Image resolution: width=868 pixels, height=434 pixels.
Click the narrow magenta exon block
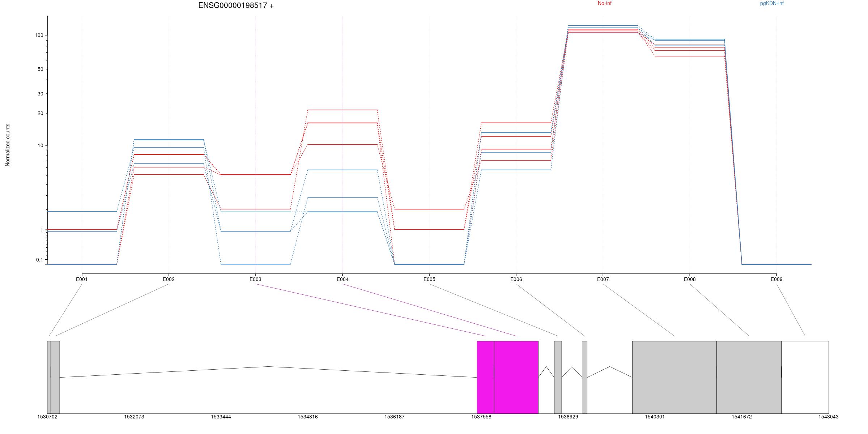[x=485, y=377]
